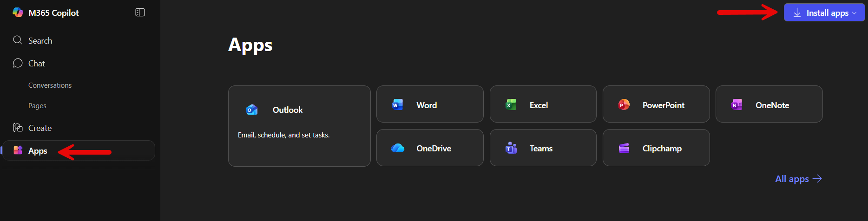Click the Excel app icon
Screen dimensions: 868x221
coord(511,104)
